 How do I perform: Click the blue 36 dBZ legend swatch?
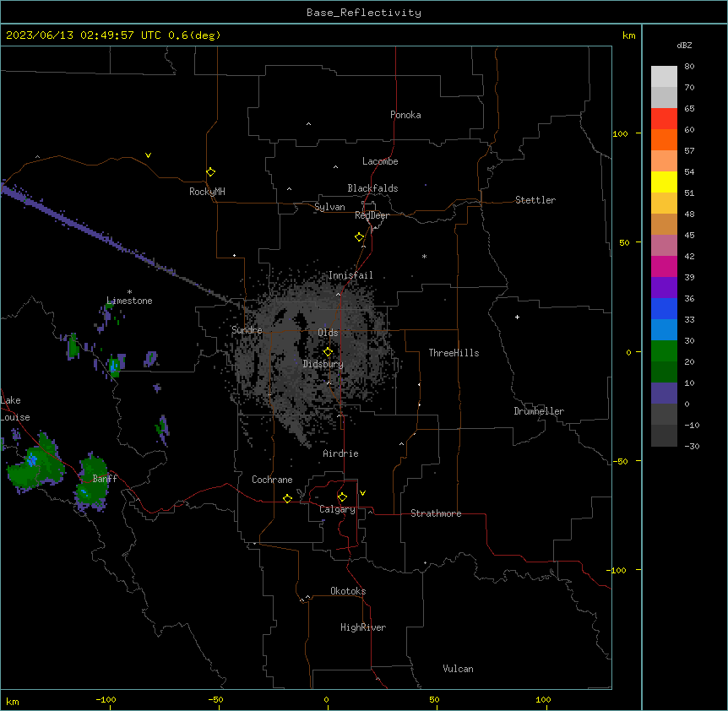click(x=664, y=308)
